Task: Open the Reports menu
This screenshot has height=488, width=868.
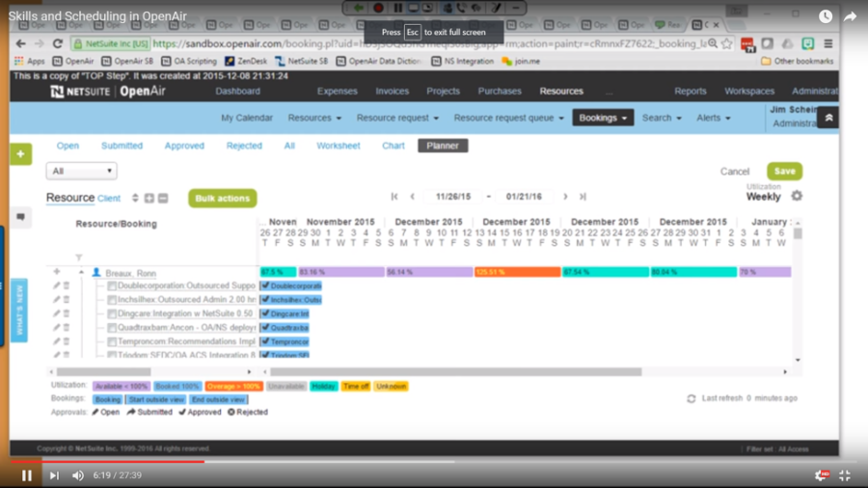Action: pyautogui.click(x=690, y=91)
